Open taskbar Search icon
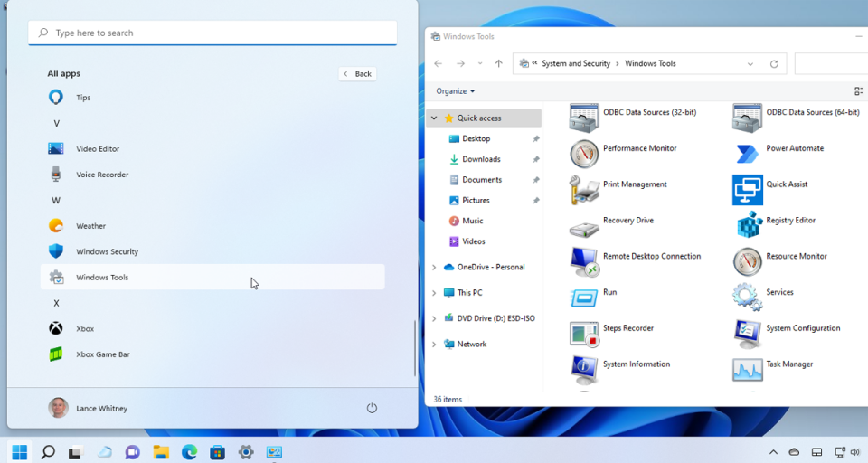Screen dimensions: 868x463 (48, 452)
